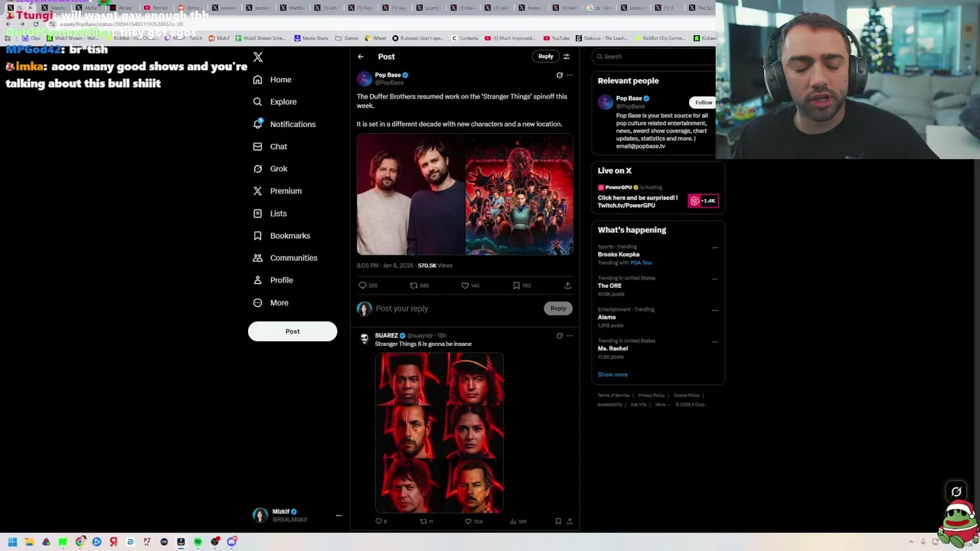Like the Pop Base post
Viewport: 980px width, 551px height.
pyautogui.click(x=470, y=285)
